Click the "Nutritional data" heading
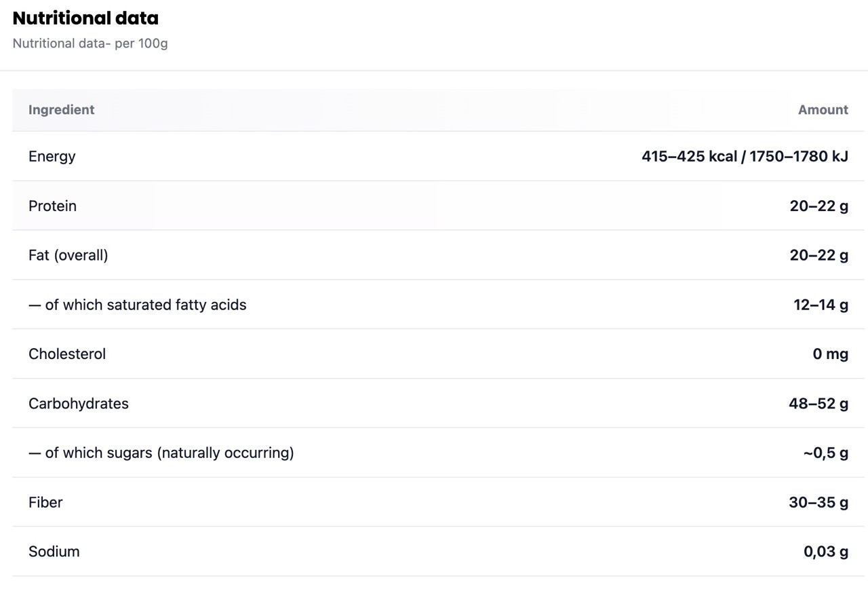Image resolution: width=868 pixels, height=589 pixels. click(85, 18)
